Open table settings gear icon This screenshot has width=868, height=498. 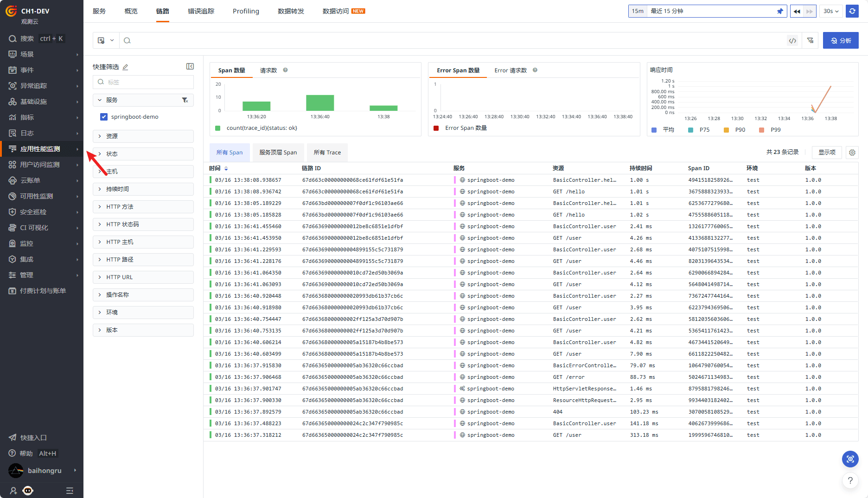[852, 153]
